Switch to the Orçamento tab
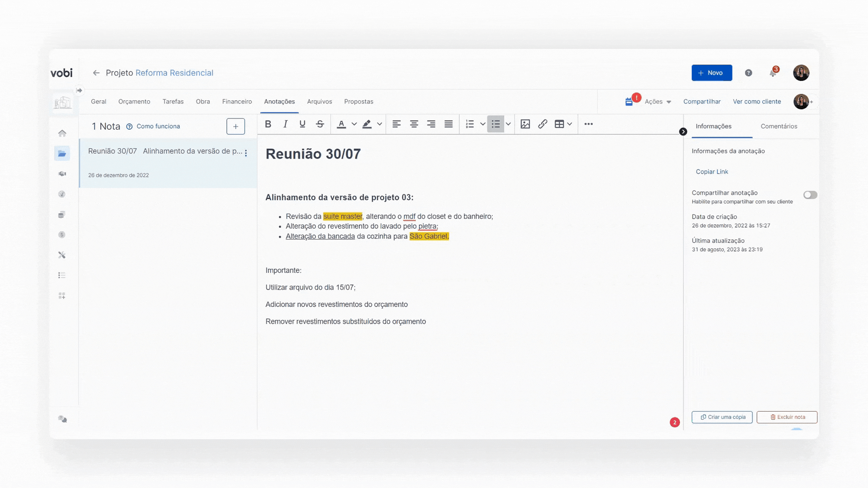The image size is (868, 488). 134,102
